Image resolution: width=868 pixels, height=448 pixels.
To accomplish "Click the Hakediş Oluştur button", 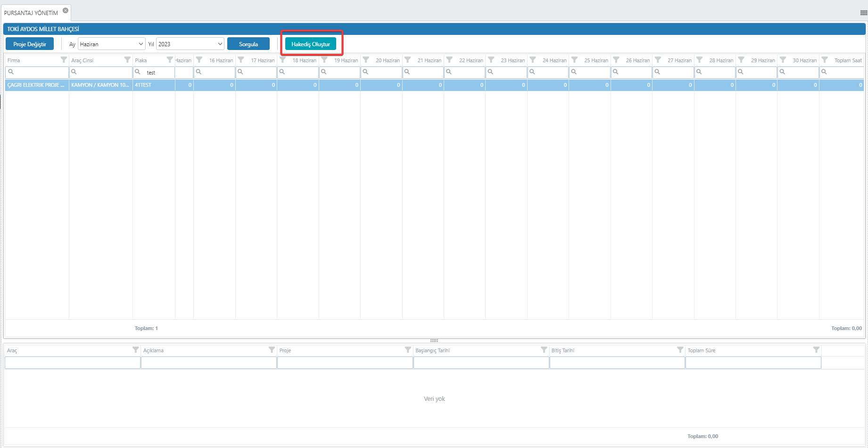I will click(x=311, y=44).
